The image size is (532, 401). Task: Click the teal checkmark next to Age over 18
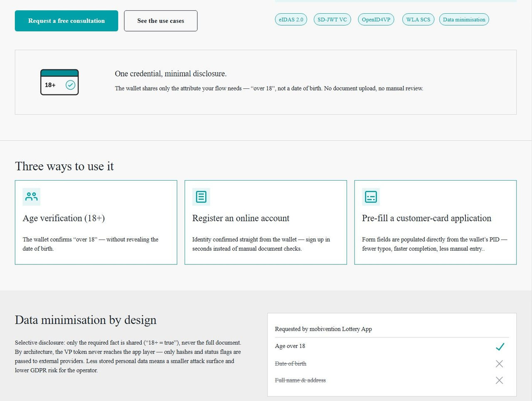500,346
